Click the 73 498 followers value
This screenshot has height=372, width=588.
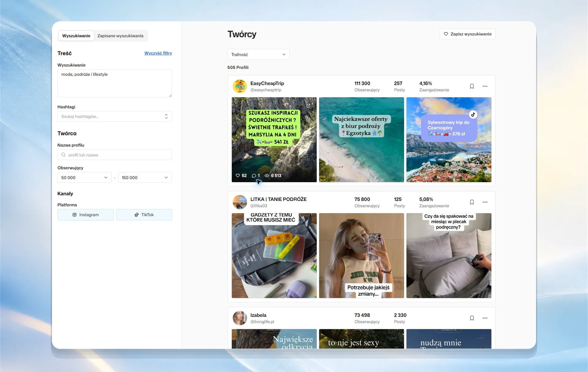click(x=362, y=315)
